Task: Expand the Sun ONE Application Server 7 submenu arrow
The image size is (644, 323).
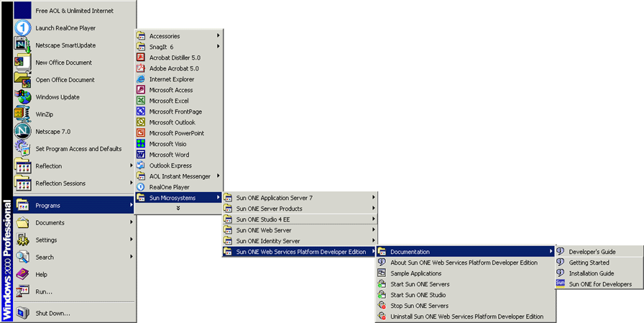Action: [x=373, y=197]
